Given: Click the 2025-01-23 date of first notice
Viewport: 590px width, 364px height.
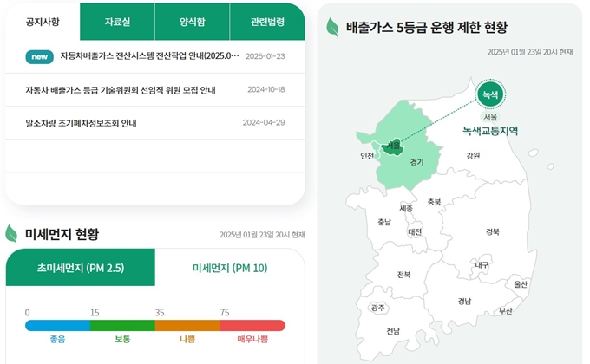Looking at the screenshot, I should [265, 56].
